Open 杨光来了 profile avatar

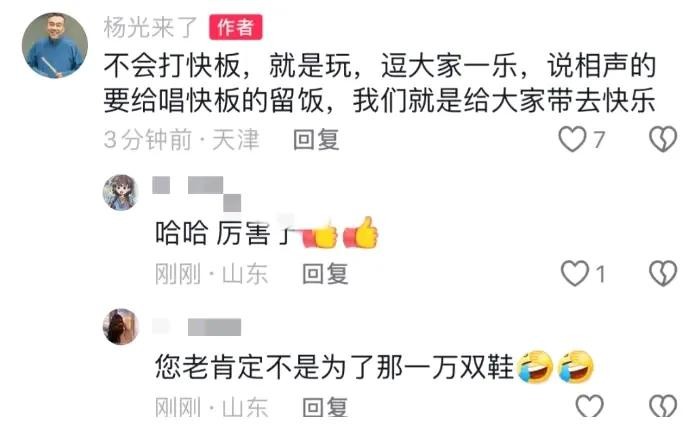click(x=55, y=45)
